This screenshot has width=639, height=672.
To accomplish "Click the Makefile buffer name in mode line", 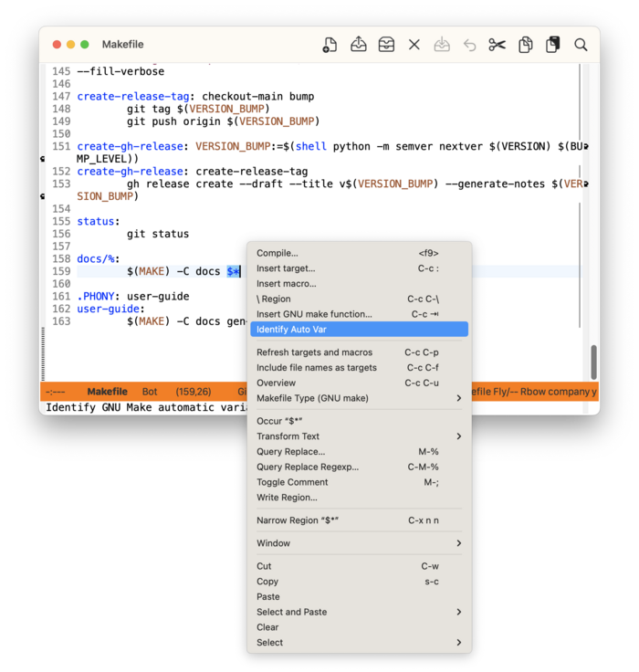I will pyautogui.click(x=107, y=392).
